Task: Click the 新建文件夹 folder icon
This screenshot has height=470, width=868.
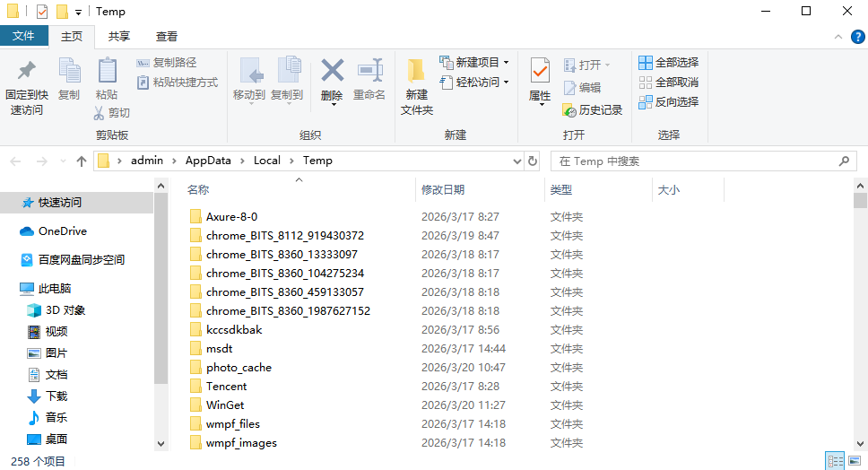Action: 416,70
